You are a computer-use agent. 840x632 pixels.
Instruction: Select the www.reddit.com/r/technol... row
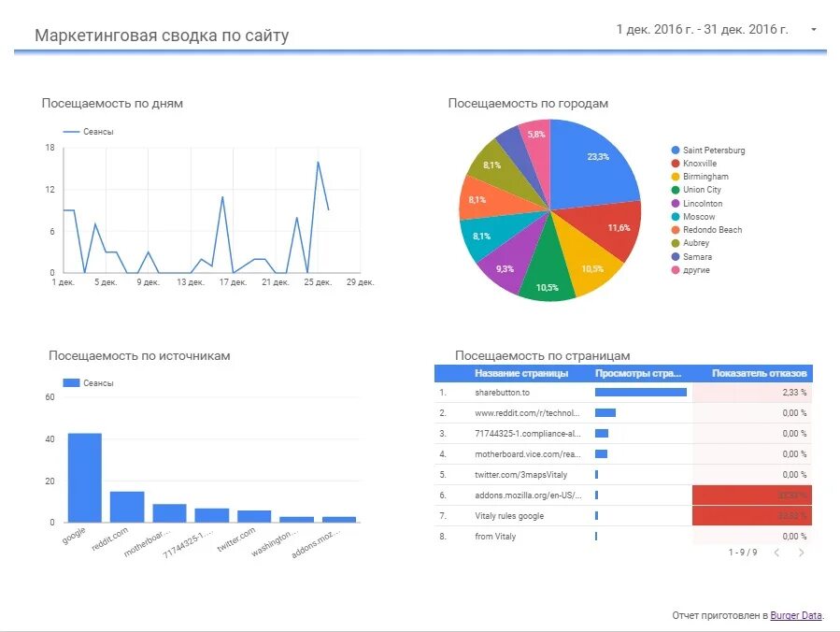pyautogui.click(x=623, y=412)
